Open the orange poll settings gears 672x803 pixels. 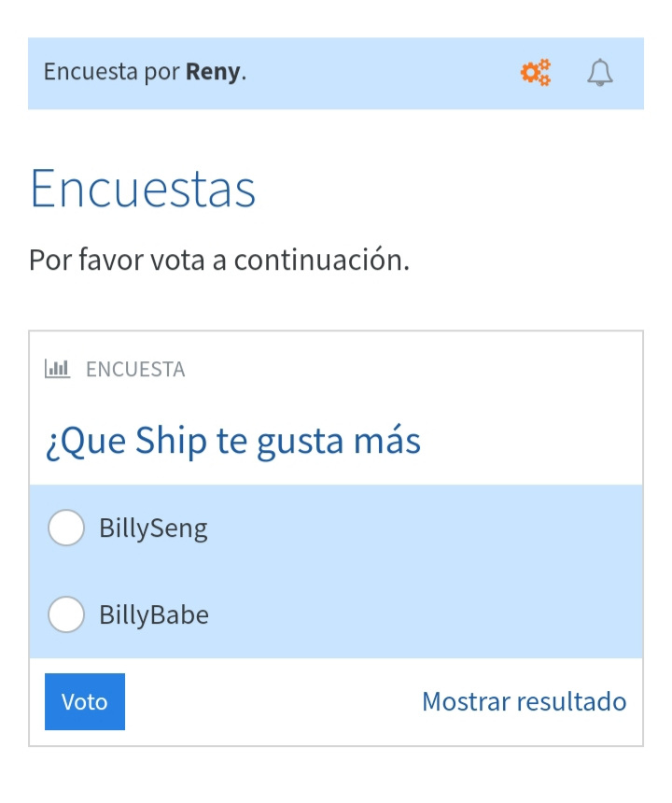tap(536, 73)
